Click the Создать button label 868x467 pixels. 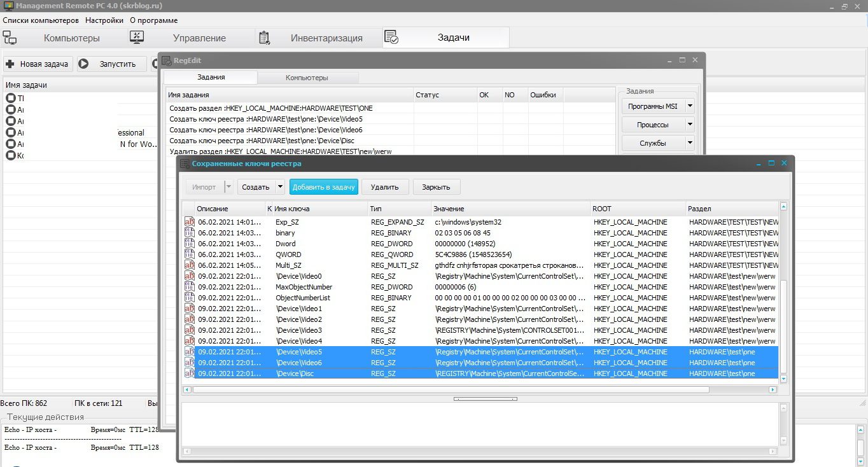click(256, 187)
